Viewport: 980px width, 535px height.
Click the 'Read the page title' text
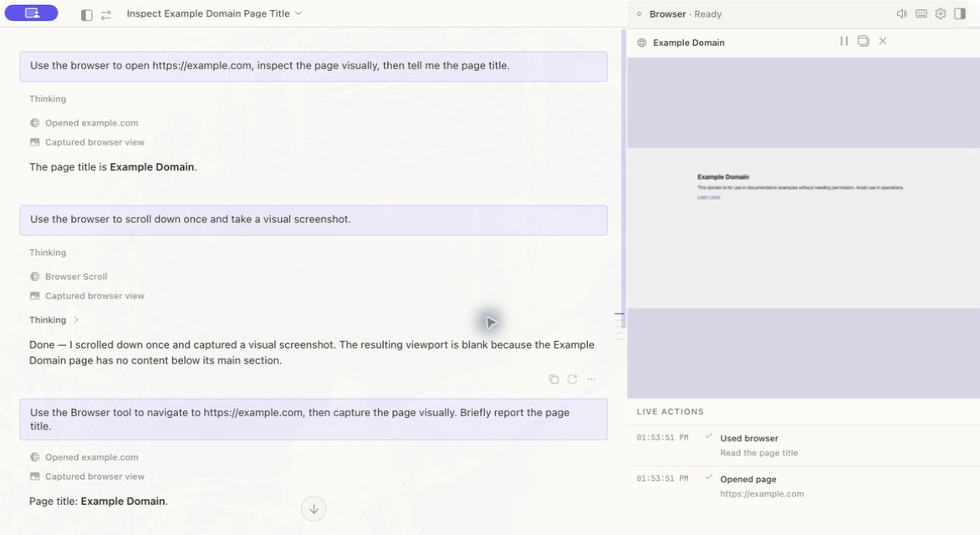coord(758,452)
